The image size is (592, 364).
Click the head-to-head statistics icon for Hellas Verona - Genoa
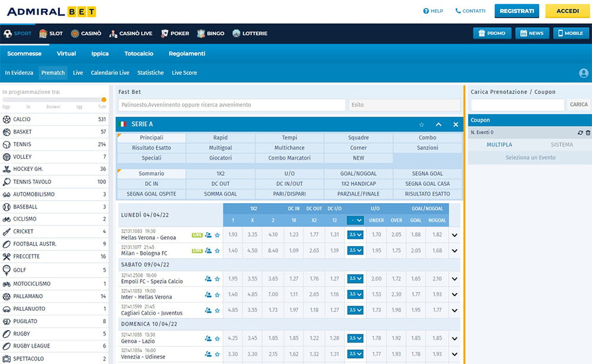pyautogui.click(x=208, y=235)
